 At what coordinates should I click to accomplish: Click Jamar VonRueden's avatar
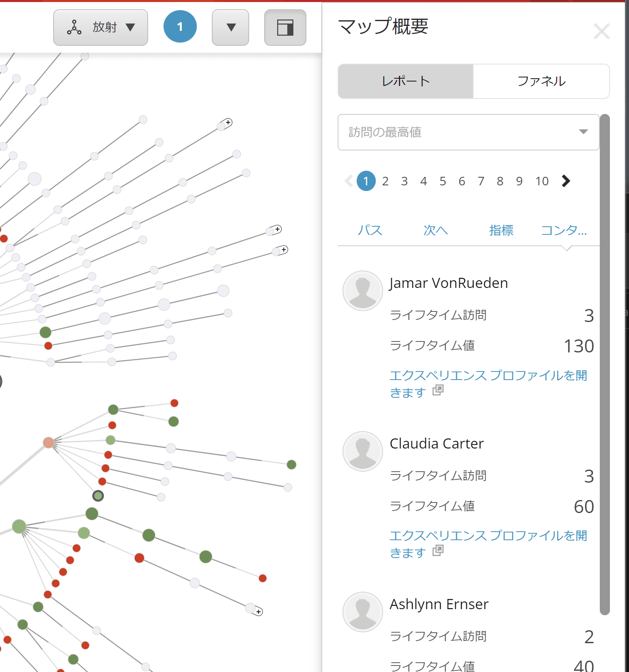pos(363,291)
